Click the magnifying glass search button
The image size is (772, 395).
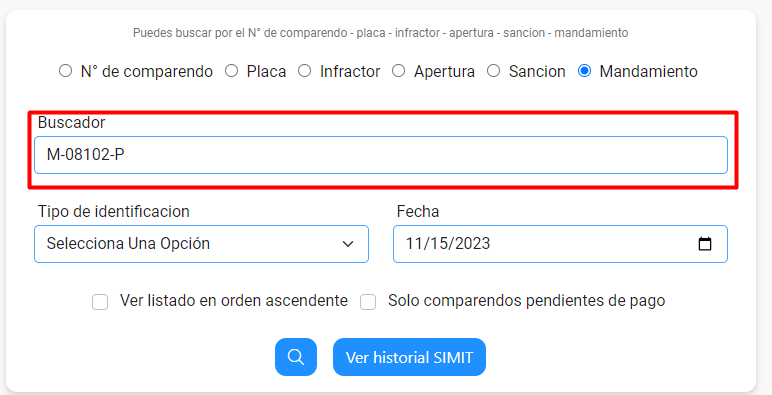point(295,357)
